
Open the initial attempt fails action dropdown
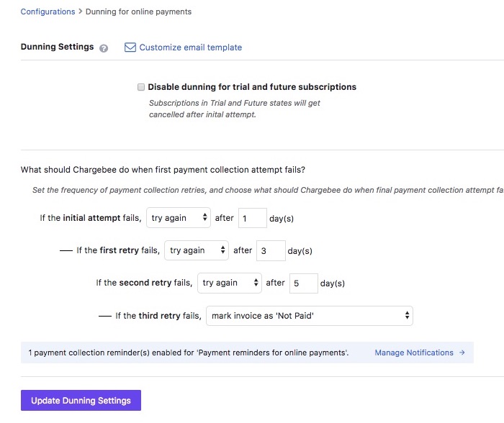(x=179, y=218)
